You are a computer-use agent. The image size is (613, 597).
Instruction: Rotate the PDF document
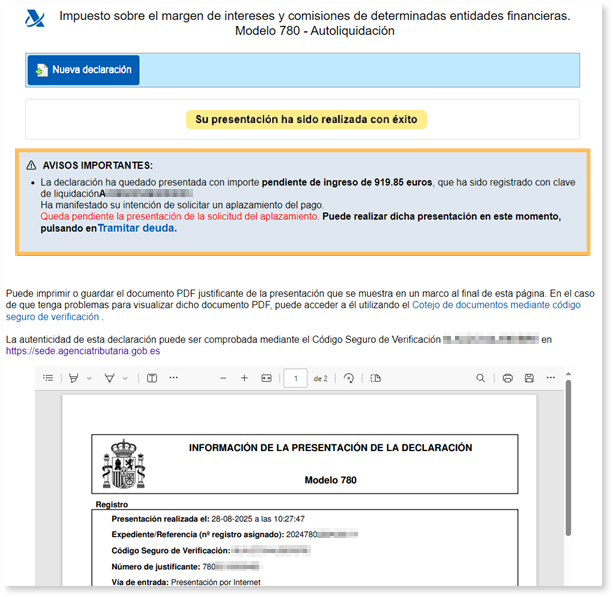[349, 378]
